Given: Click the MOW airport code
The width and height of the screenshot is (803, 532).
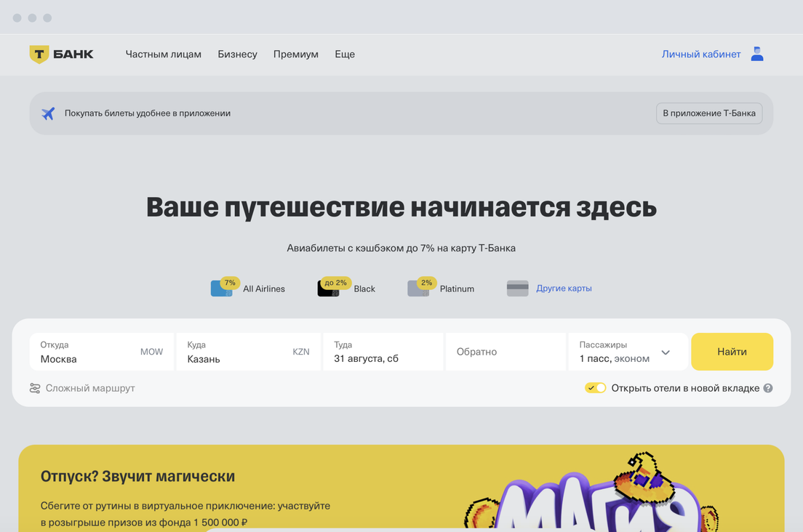Looking at the screenshot, I should [x=151, y=352].
